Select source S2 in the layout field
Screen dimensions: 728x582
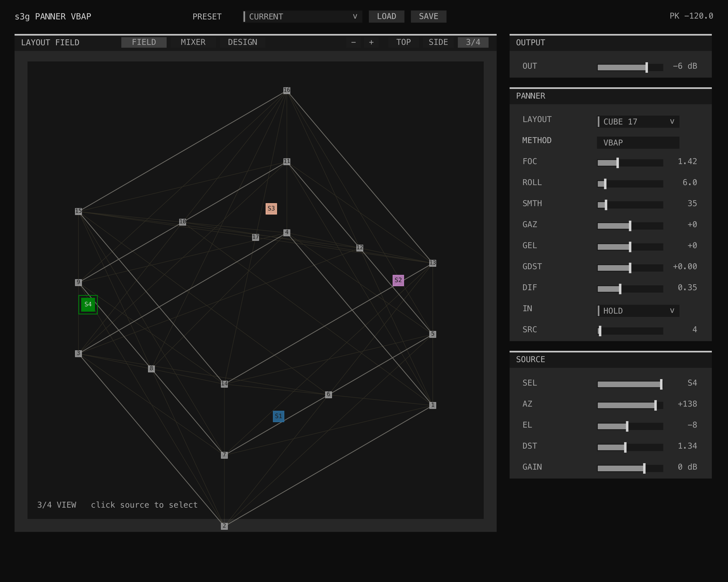pos(398,280)
